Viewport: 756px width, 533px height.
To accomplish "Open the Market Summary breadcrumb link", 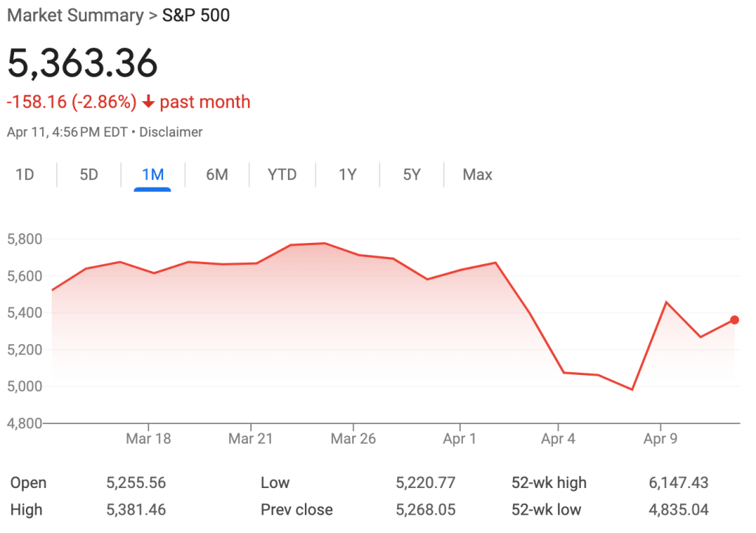I will [76, 15].
